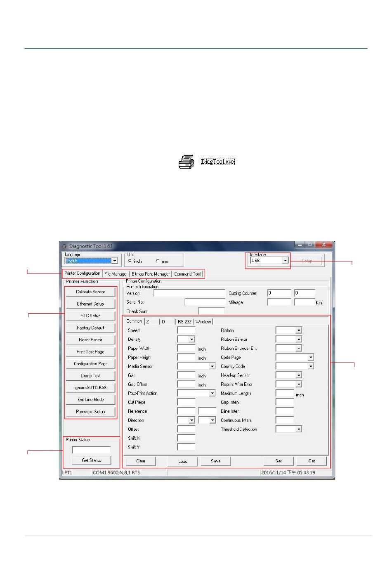Click the Load button
Viewport: 392px width, 561px height.
[x=183, y=461]
